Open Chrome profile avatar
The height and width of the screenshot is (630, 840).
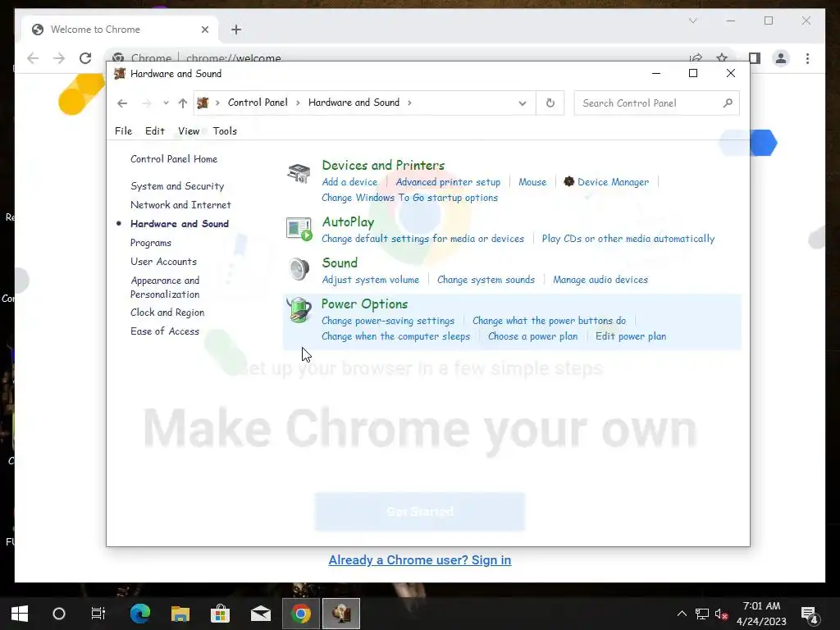coord(781,58)
